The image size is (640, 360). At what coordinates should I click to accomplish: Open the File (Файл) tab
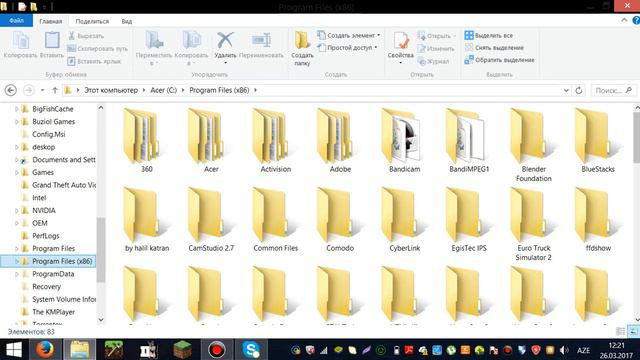tap(16, 20)
